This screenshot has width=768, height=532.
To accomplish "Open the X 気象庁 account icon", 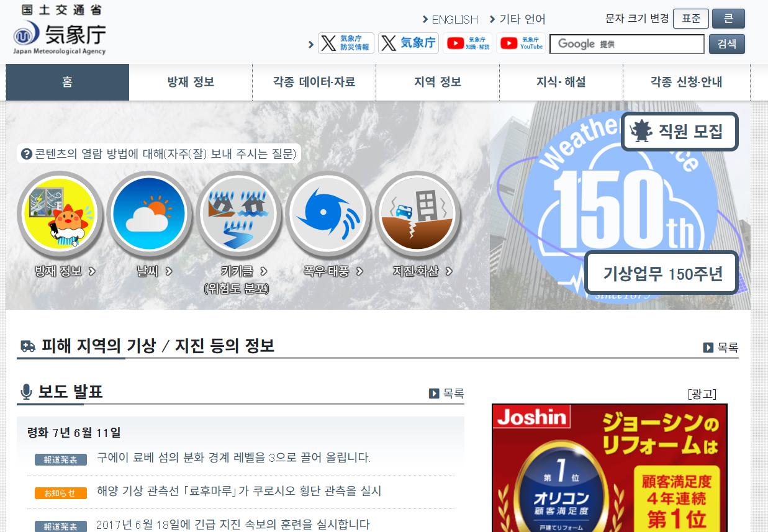I will 409,43.
